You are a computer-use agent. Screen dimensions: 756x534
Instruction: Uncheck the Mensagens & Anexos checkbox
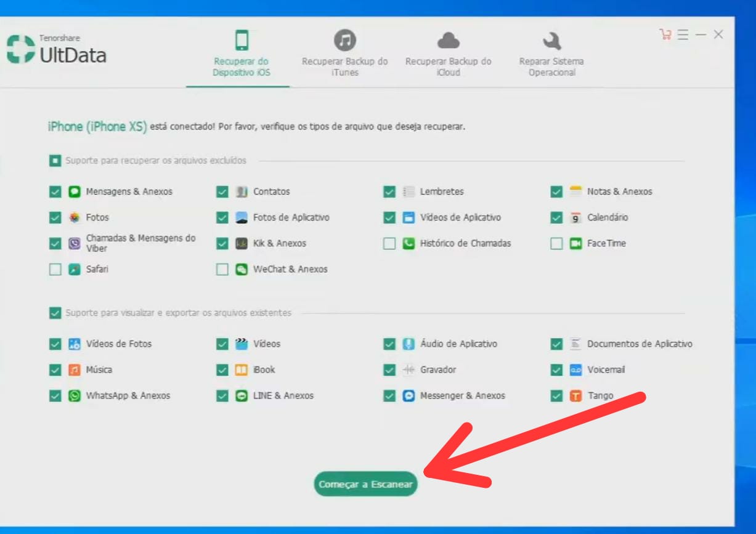pos(55,192)
